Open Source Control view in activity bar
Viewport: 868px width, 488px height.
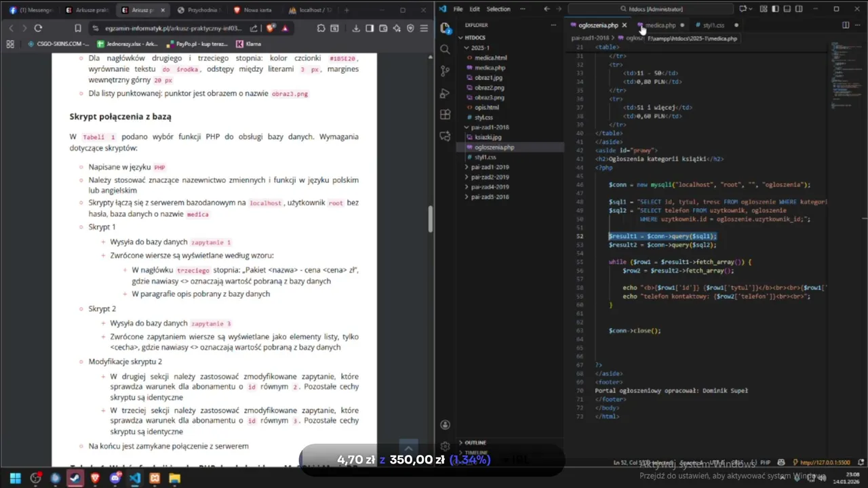pyautogui.click(x=445, y=71)
